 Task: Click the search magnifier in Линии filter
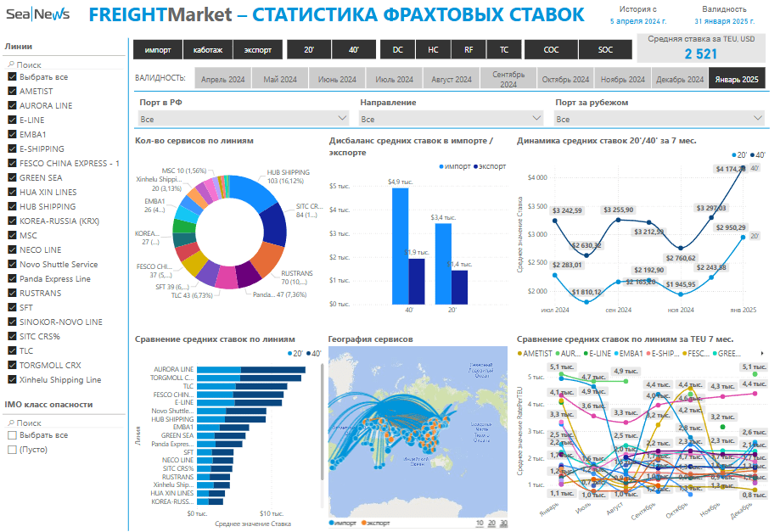point(11,64)
